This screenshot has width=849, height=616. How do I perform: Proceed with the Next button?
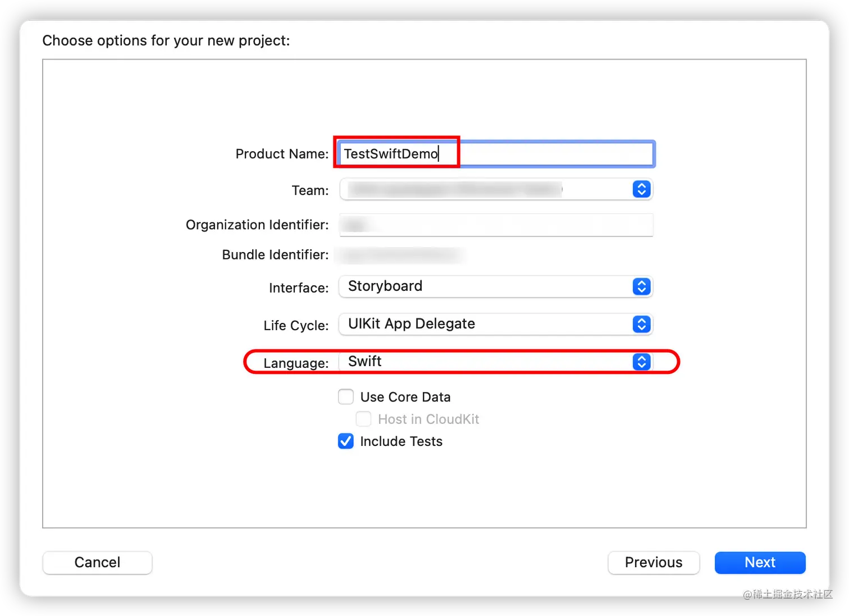pyautogui.click(x=760, y=562)
